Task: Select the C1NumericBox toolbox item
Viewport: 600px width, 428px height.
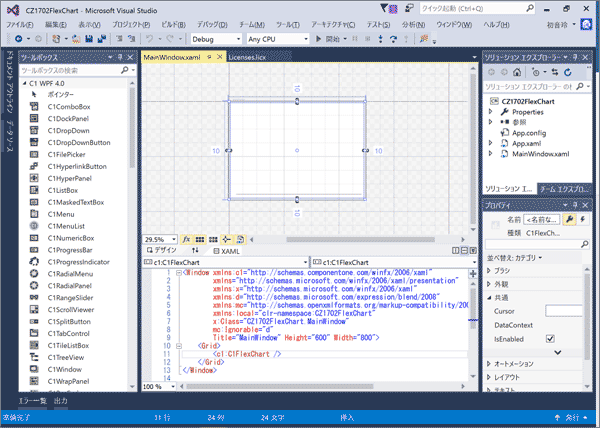Action: tap(71, 238)
